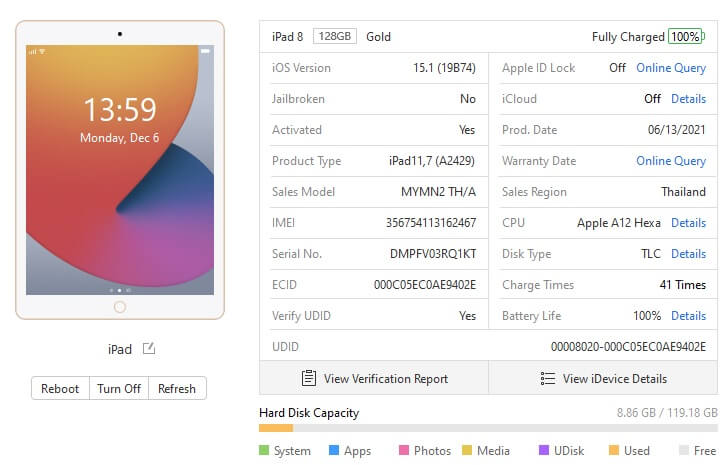Open Online Query for Warranty Date

coord(671,161)
